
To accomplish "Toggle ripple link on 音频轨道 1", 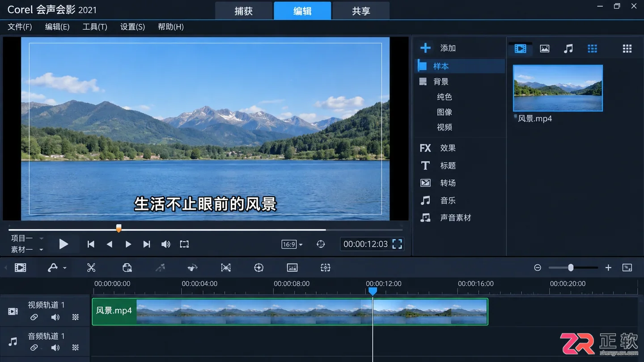I will (x=34, y=348).
